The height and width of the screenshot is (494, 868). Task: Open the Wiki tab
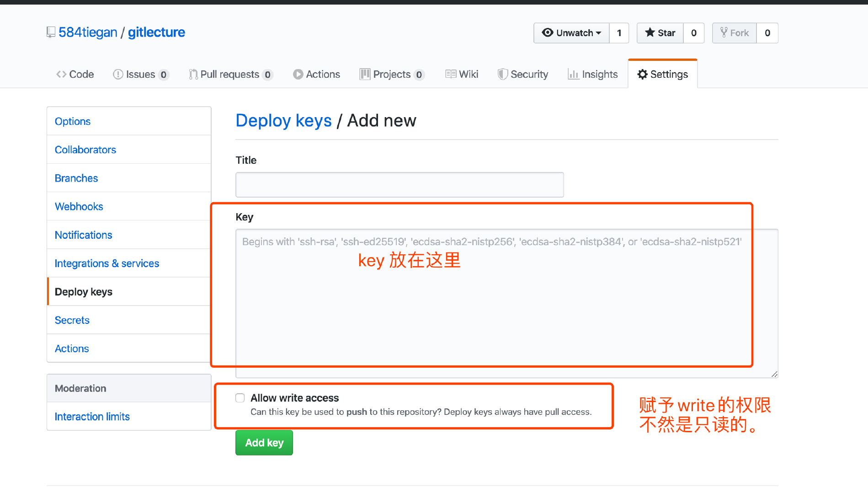point(462,74)
